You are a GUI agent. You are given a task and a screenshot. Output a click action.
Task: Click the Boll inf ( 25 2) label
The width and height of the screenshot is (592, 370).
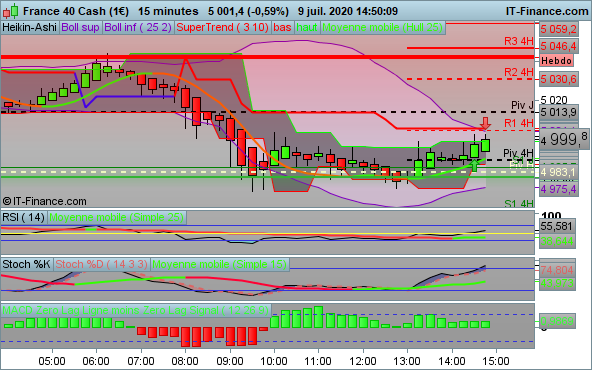[138, 28]
